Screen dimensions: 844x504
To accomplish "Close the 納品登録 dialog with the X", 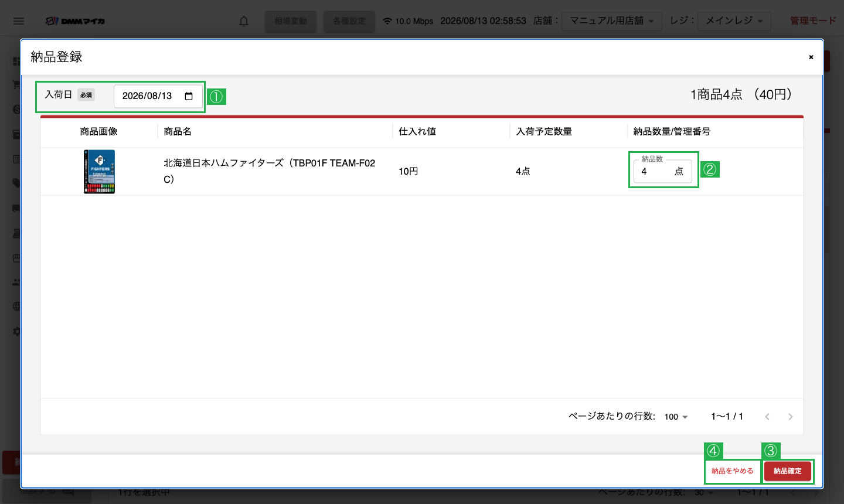I will pyautogui.click(x=811, y=57).
